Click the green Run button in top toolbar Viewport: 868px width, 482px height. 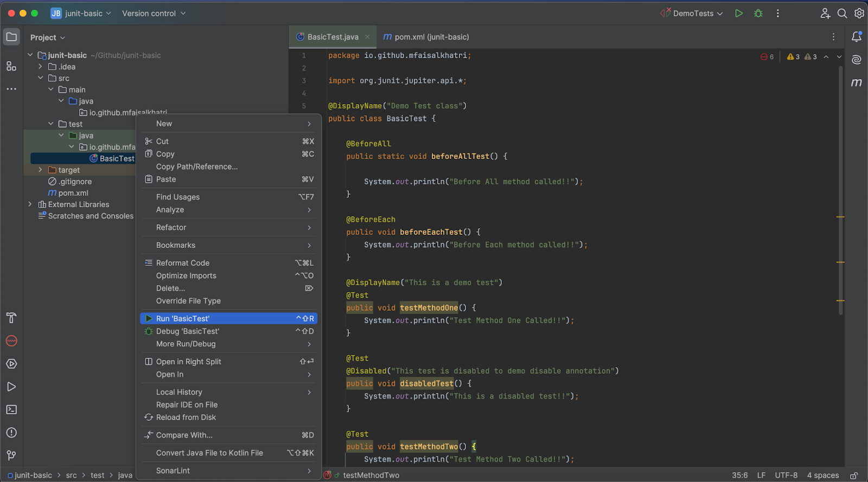click(x=738, y=14)
